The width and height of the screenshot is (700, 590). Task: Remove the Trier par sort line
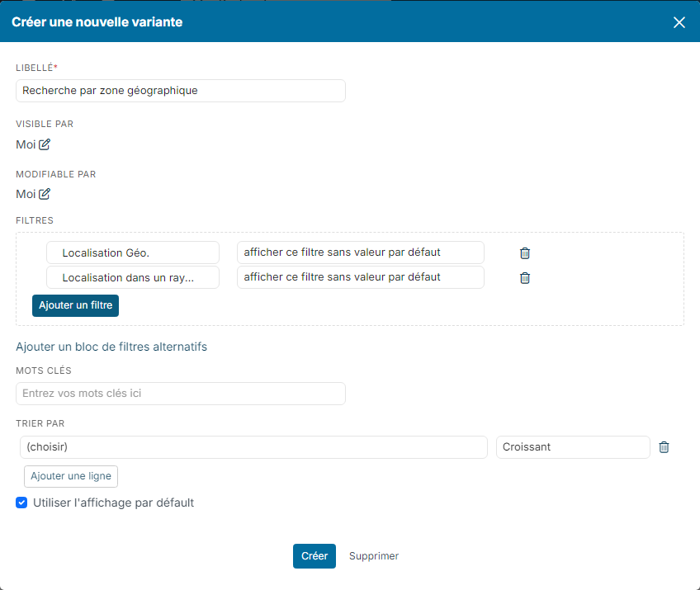click(x=664, y=446)
